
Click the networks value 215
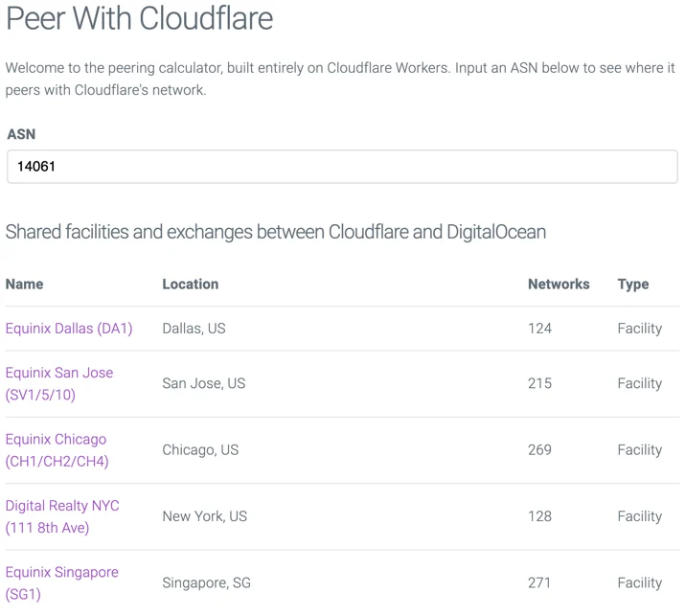pos(540,383)
